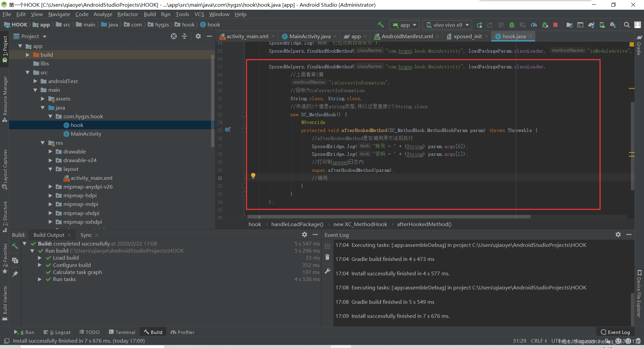Toggle Resource Manager side panel

tap(5, 99)
